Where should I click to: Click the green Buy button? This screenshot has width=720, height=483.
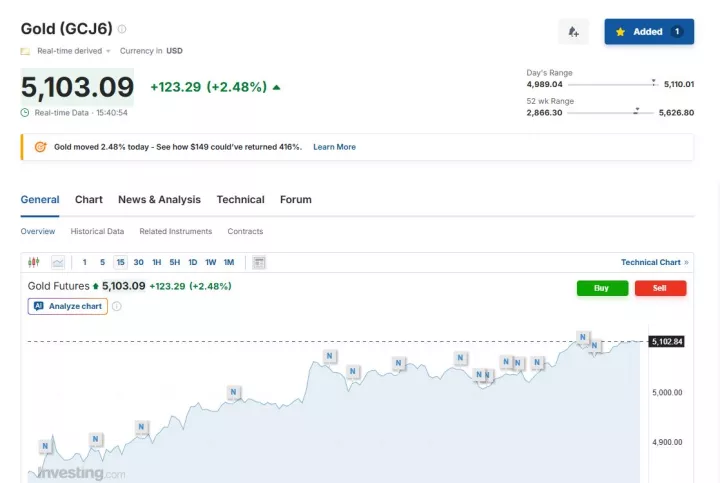pyautogui.click(x=602, y=288)
